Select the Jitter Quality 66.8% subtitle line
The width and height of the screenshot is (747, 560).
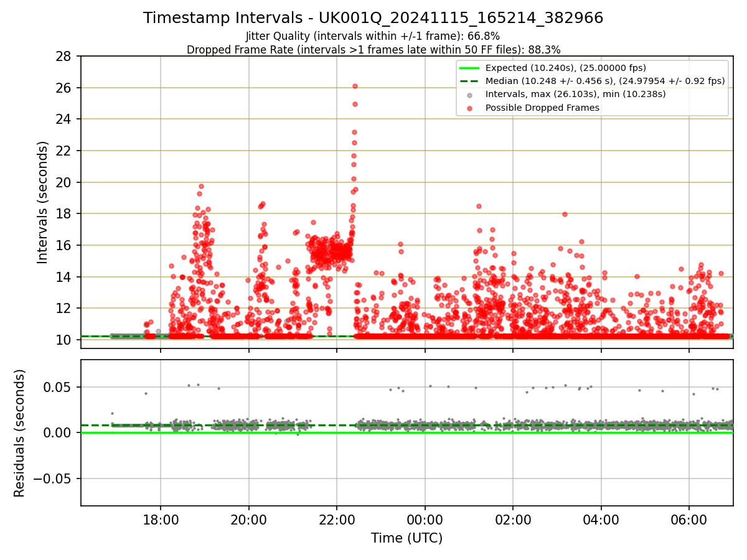[x=373, y=36]
